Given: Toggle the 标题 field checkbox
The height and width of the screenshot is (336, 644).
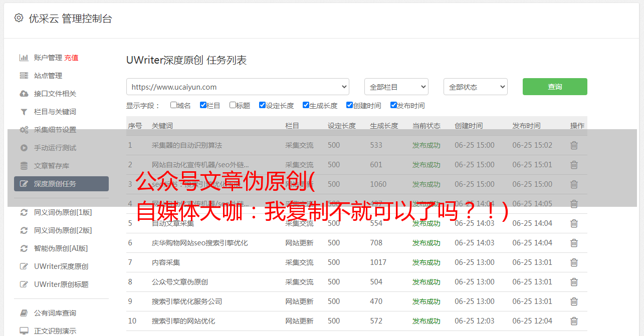Looking at the screenshot, I should pos(233,105).
